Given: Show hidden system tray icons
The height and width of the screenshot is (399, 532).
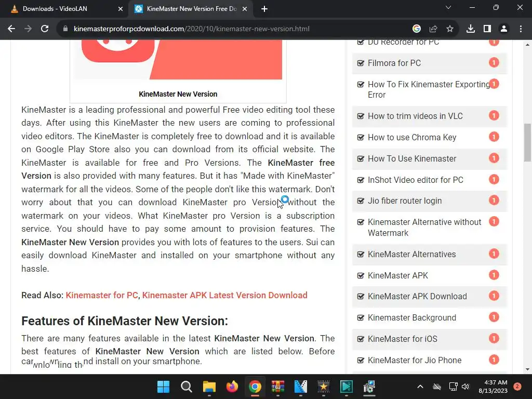Looking at the screenshot, I should tap(420, 387).
